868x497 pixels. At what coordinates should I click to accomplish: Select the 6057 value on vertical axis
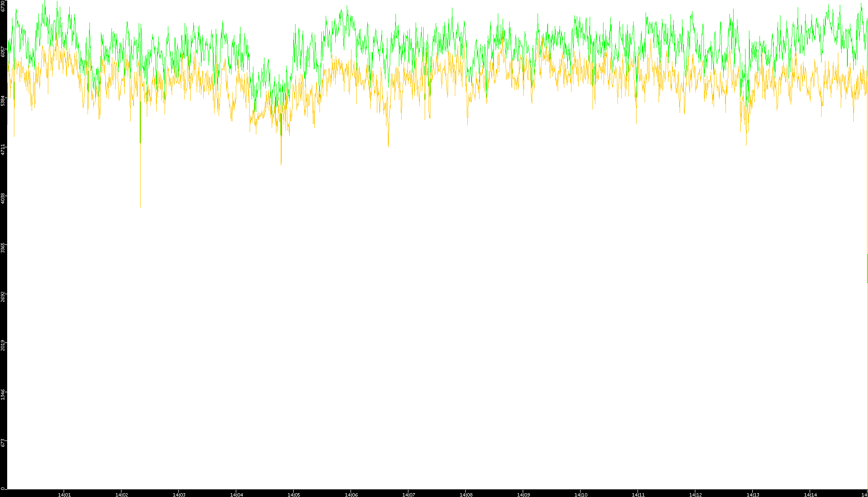(3, 51)
